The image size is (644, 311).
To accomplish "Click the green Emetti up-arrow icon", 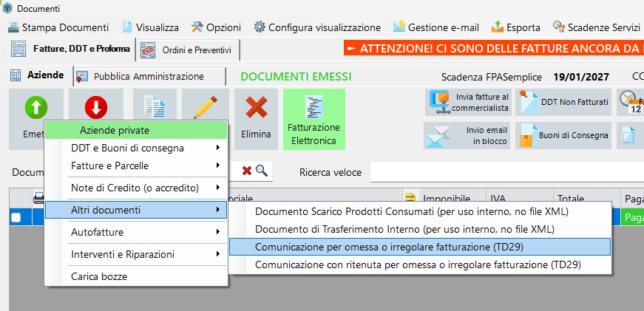I will 35,108.
